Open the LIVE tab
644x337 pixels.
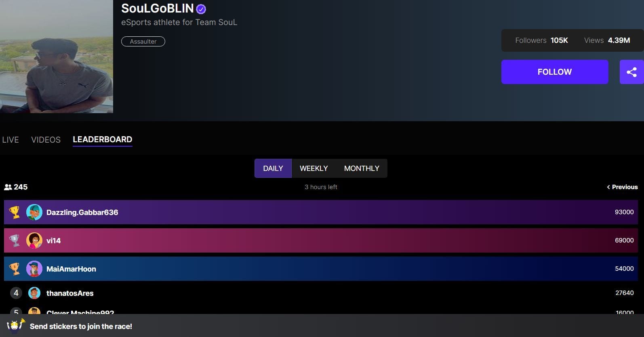11,140
